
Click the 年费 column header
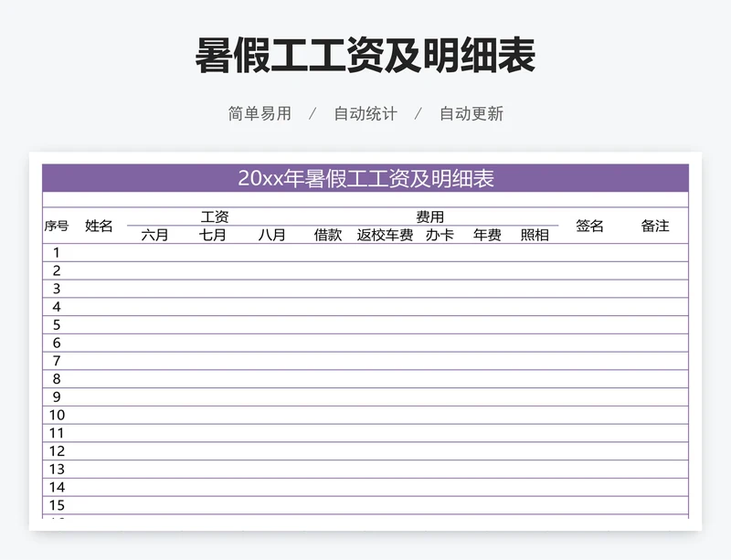coord(485,233)
